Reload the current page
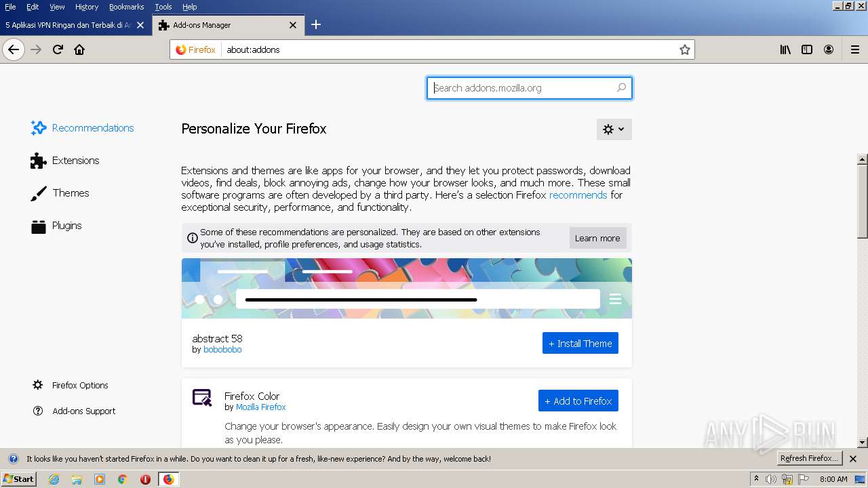The height and width of the screenshot is (488, 868). [58, 49]
